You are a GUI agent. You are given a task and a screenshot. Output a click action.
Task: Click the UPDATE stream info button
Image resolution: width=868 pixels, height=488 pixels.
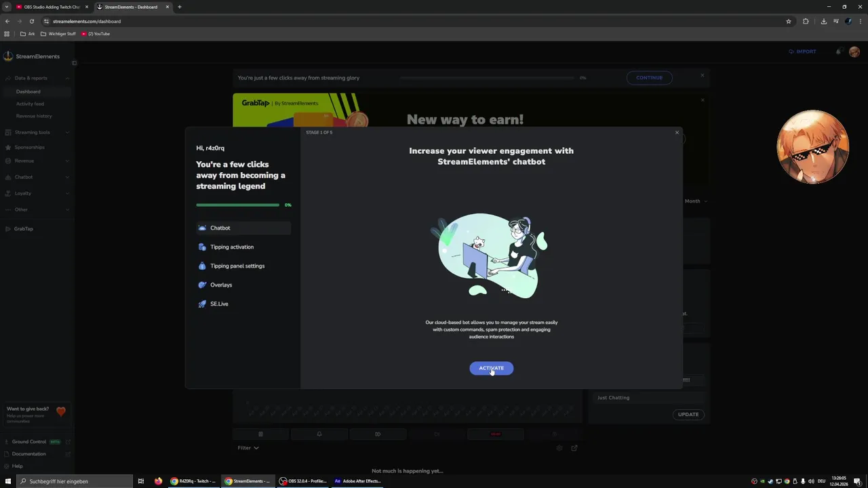click(x=688, y=414)
